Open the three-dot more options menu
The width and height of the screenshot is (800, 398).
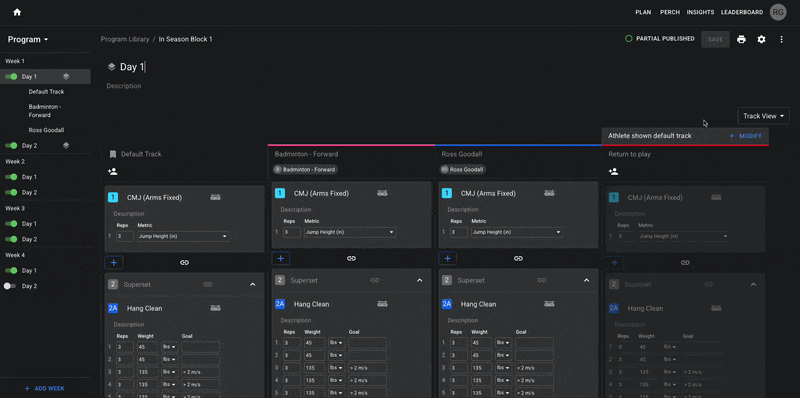pyautogui.click(x=781, y=39)
